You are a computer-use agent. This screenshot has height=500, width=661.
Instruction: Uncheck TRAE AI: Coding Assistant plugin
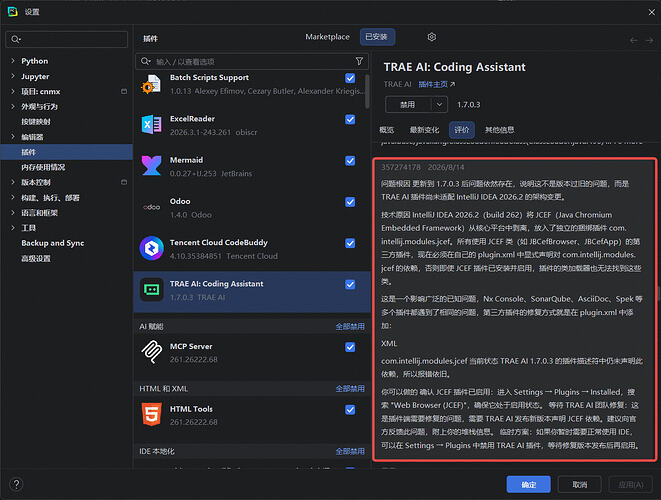(x=350, y=285)
